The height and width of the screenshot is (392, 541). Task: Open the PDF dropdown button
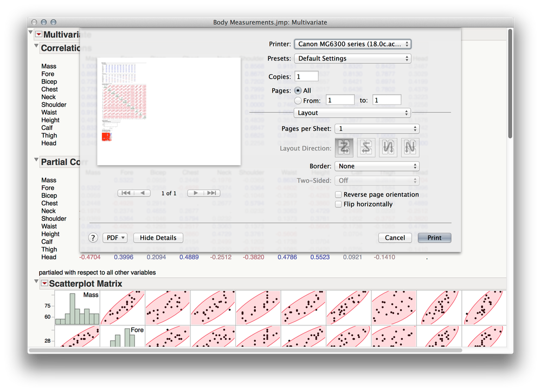[115, 238]
